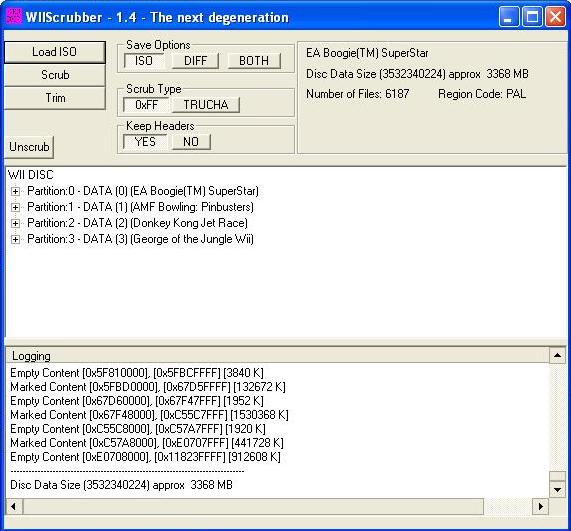Select DIFF save option

(195, 61)
